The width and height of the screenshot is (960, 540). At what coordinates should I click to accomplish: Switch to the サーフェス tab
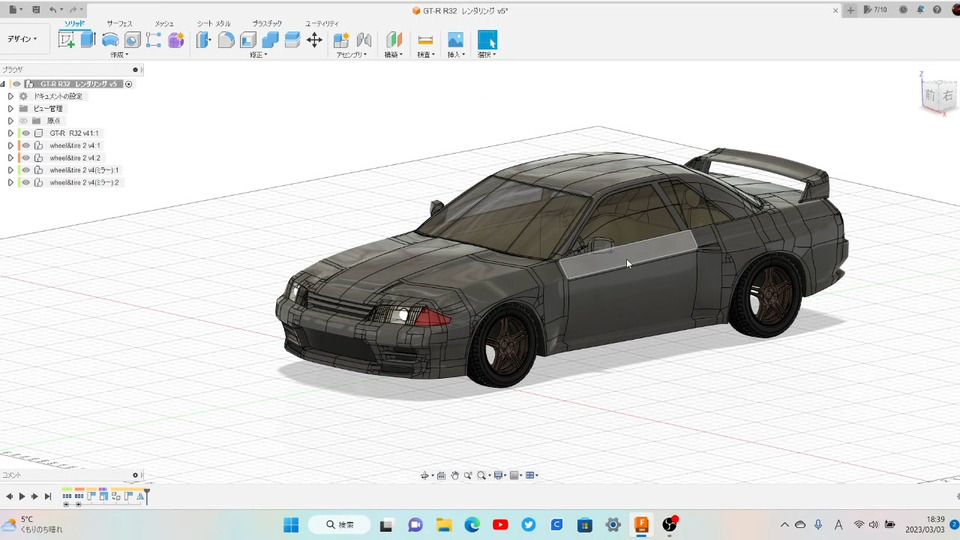click(119, 23)
